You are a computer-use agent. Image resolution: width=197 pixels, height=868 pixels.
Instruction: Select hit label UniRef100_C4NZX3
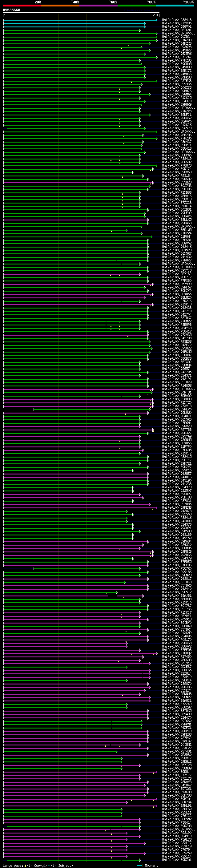click(x=177, y=43)
